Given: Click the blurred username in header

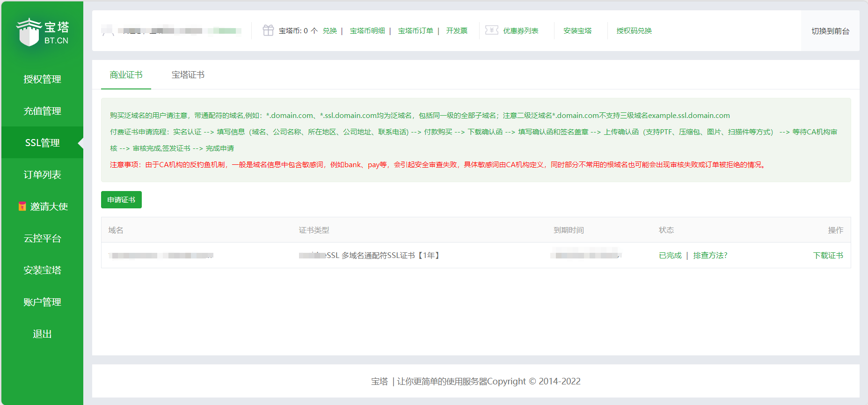Looking at the screenshot, I should 180,31.
